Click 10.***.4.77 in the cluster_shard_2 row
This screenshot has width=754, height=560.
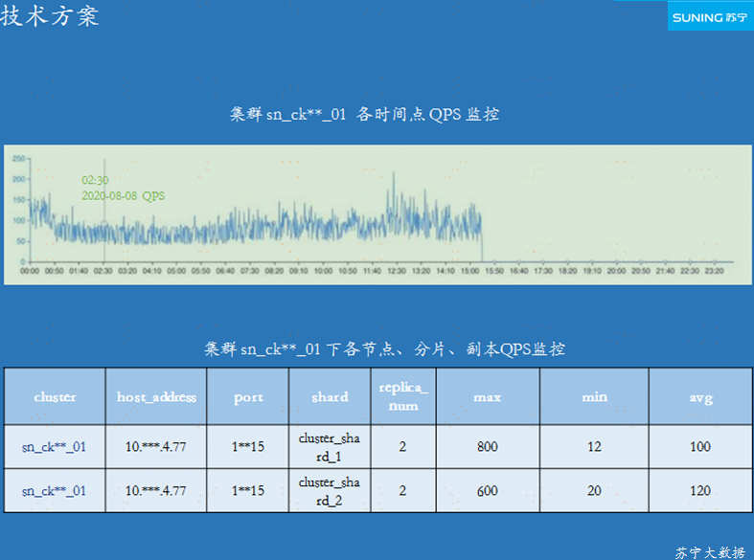155,491
